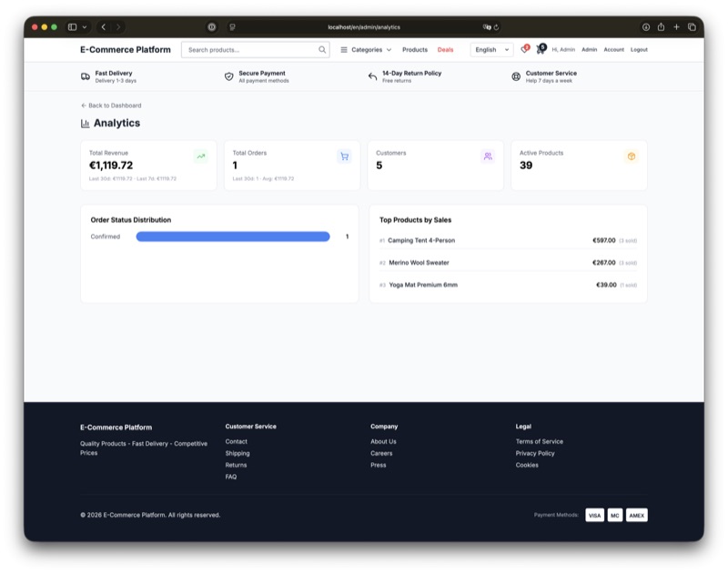728x573 pixels.
Task: Click the Active Products count 39
Action: click(x=526, y=166)
